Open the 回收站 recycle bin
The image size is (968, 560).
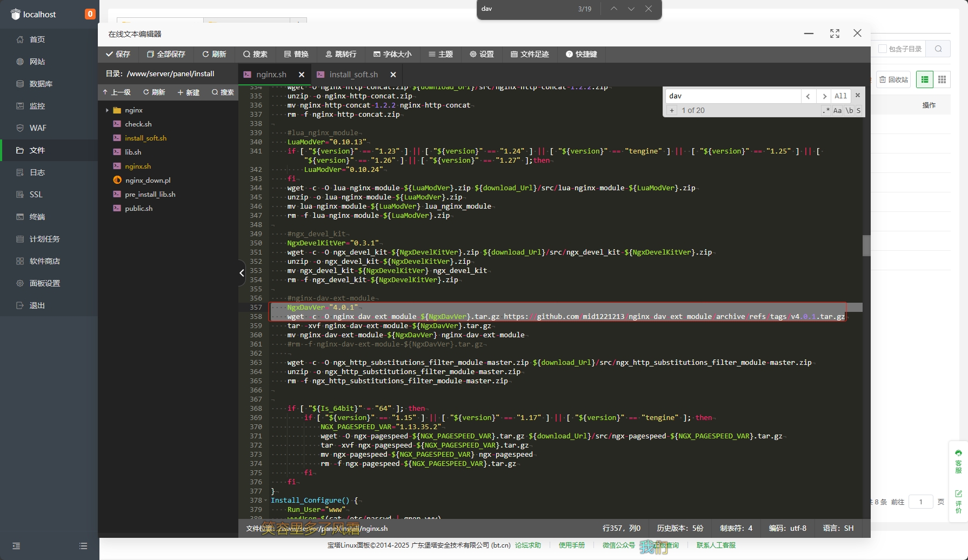(x=893, y=79)
